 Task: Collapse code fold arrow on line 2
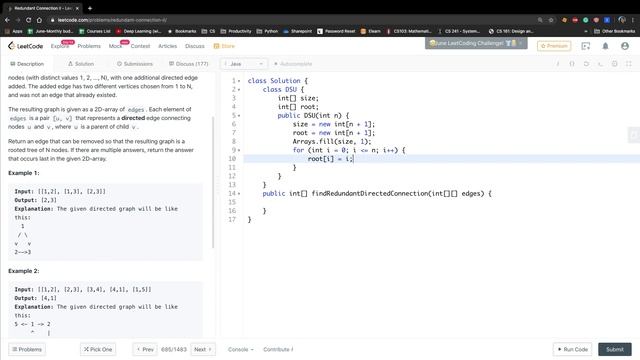click(239, 89)
